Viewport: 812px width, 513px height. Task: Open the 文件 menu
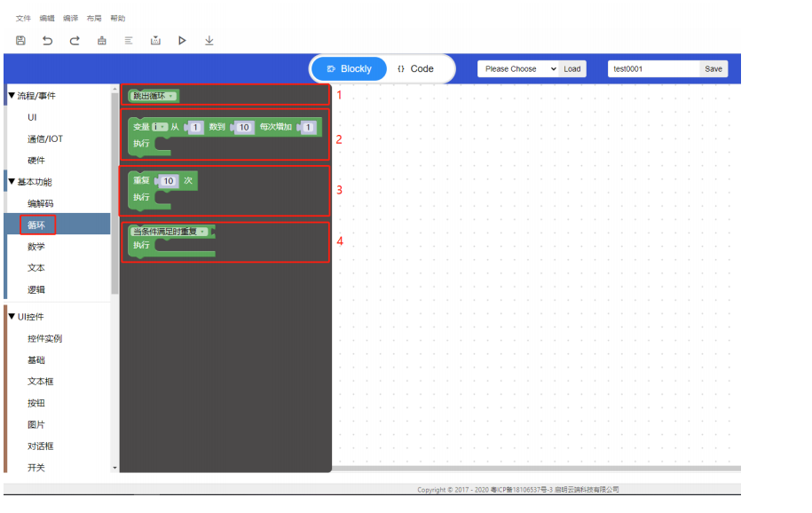[x=23, y=18]
